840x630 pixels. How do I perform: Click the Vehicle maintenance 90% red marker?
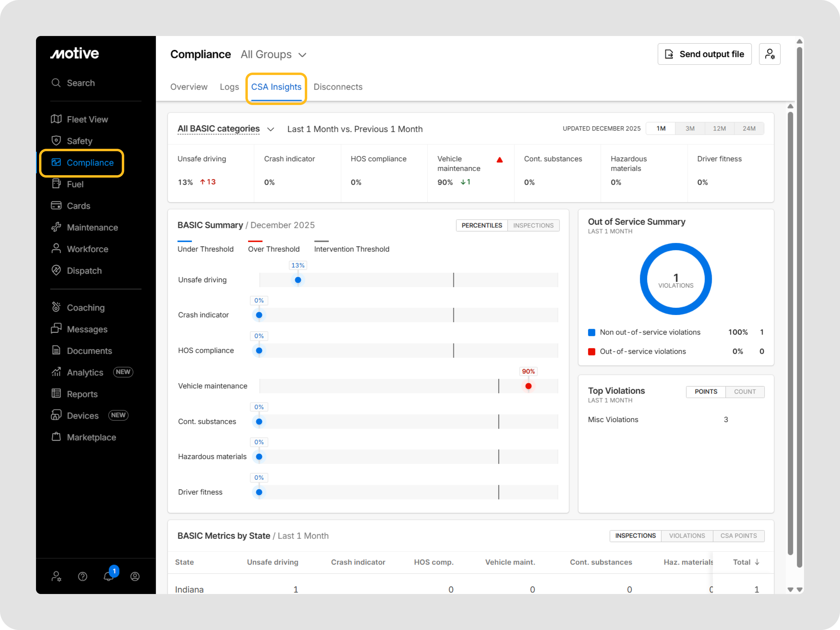click(528, 386)
